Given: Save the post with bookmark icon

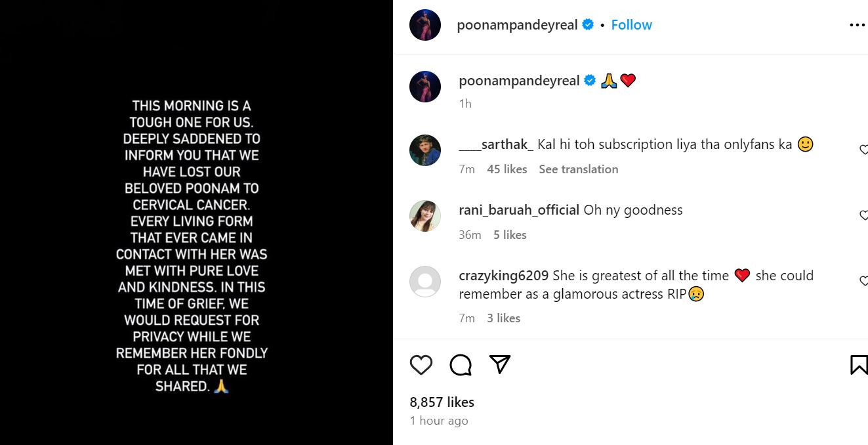Looking at the screenshot, I should click(x=858, y=364).
